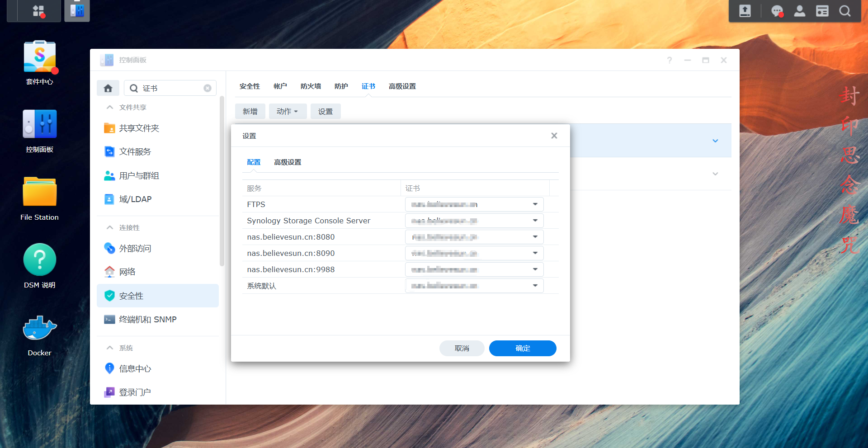
Task: Select the dialog Configure tab
Action: (x=254, y=162)
